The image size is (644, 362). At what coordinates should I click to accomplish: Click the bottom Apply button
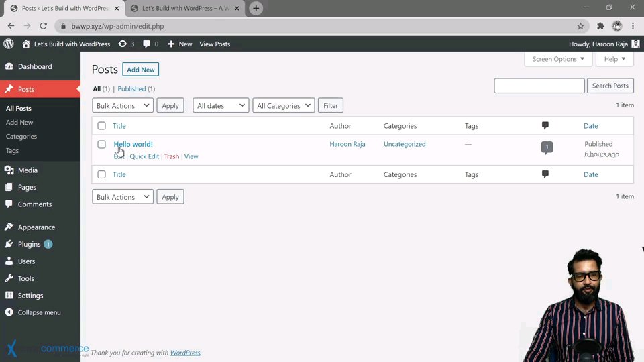170,197
